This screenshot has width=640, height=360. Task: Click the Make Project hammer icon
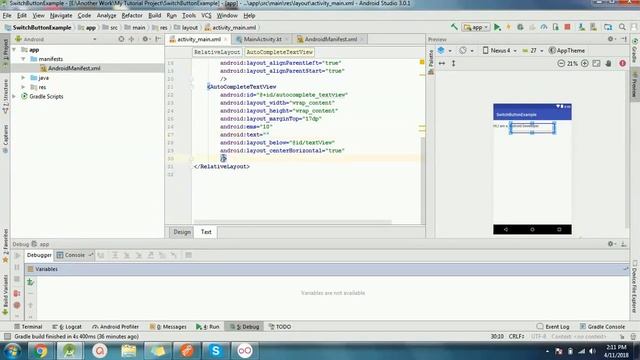(x=454, y=27)
